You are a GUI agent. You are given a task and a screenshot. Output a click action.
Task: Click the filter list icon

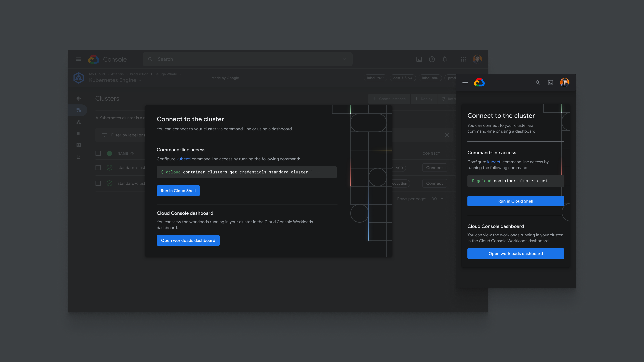pos(104,135)
